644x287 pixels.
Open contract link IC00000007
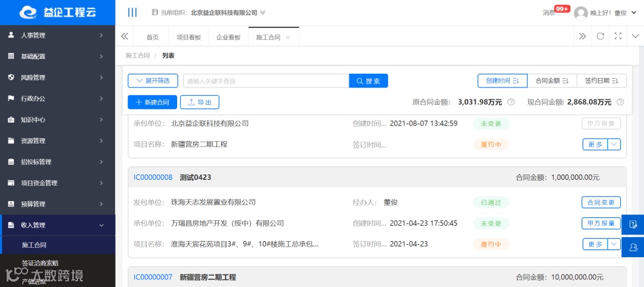(x=153, y=277)
